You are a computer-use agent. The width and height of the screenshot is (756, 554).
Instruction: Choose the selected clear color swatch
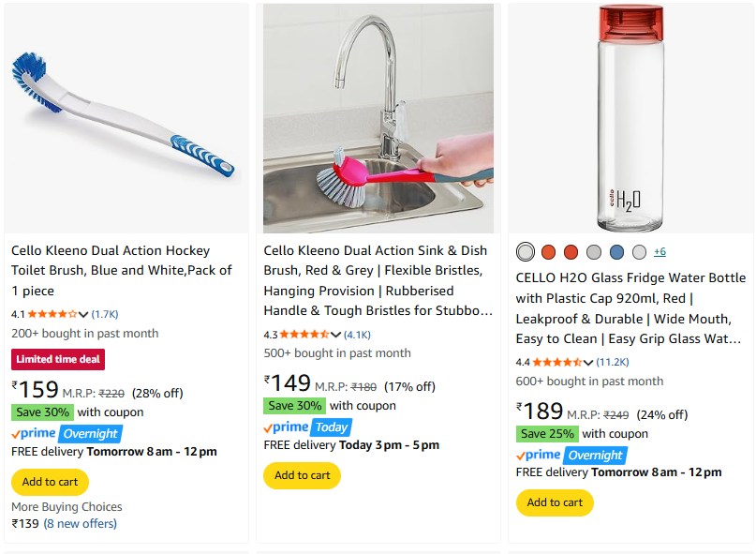click(x=526, y=252)
